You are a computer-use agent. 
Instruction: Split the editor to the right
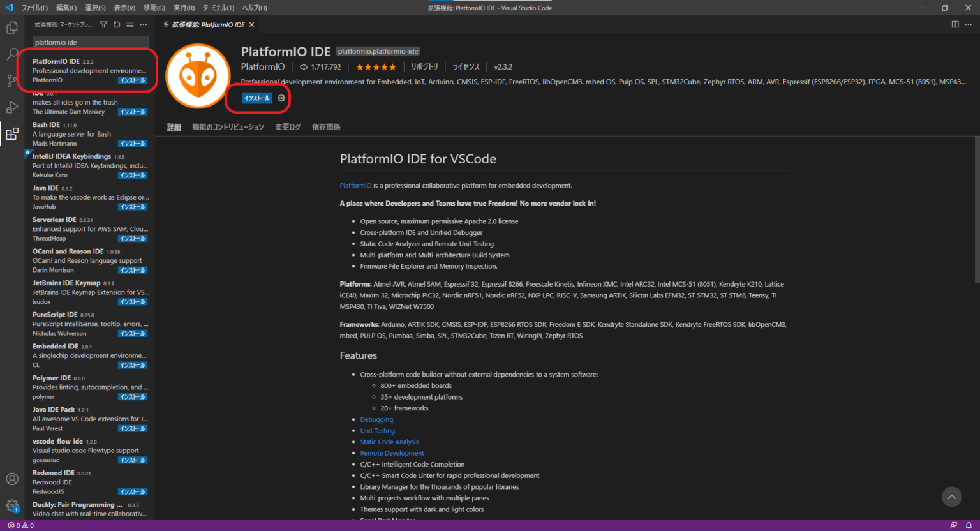pos(955,25)
